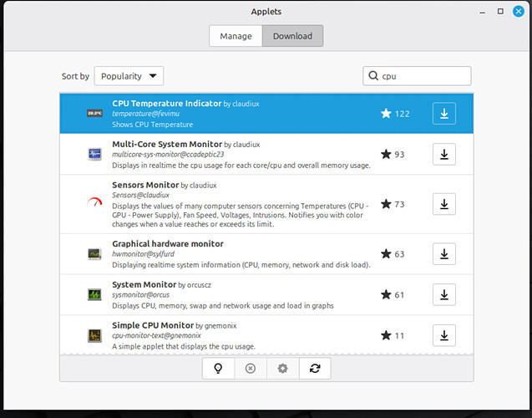This screenshot has width=532, height=418.
Task: Download the Simple CPU Monitor applet
Action: pyautogui.click(x=443, y=335)
